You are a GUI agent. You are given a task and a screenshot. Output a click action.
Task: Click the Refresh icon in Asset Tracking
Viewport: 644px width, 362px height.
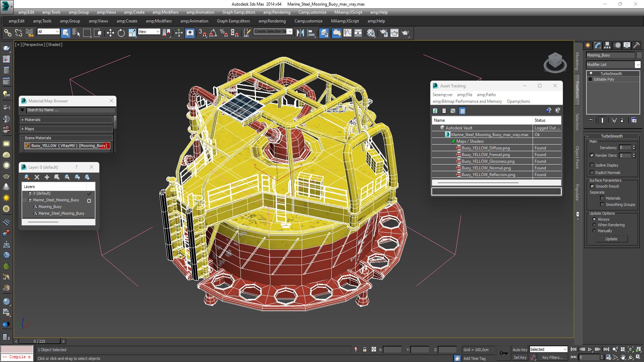(x=435, y=111)
